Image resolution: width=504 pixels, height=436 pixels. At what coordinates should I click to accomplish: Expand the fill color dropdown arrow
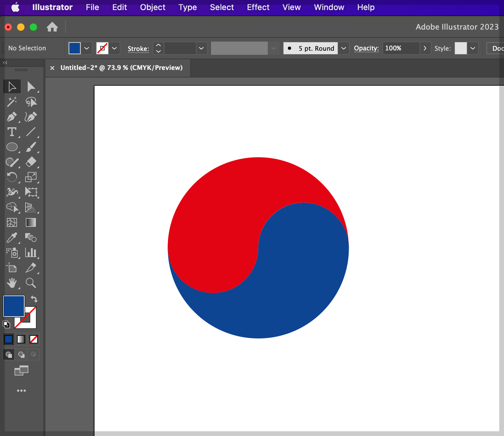[x=87, y=48]
